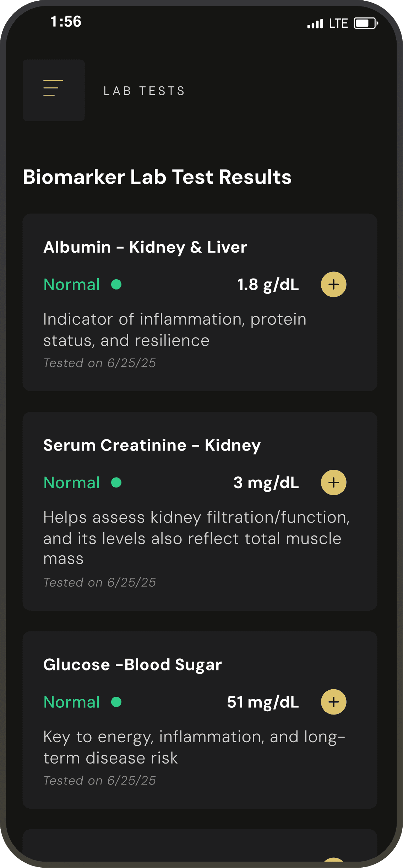Expand the Serum Creatinine plus button
Screen dimensions: 403x868
click(333, 482)
